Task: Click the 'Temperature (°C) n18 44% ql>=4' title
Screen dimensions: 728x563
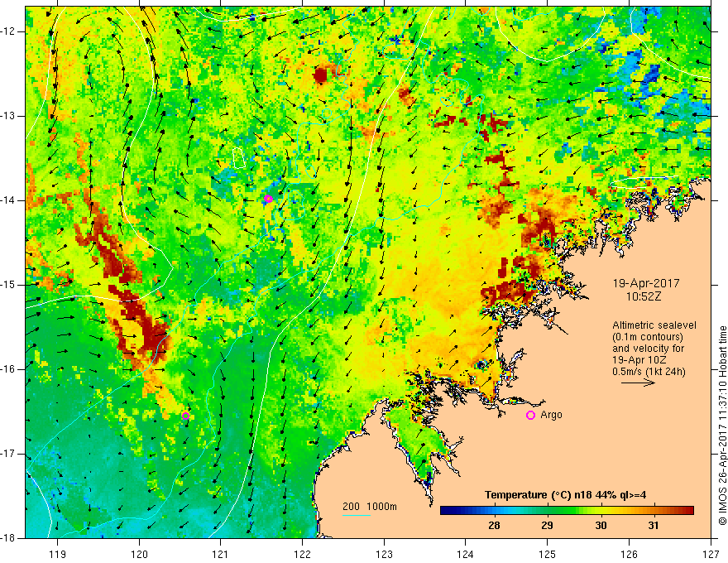Action: [566, 495]
